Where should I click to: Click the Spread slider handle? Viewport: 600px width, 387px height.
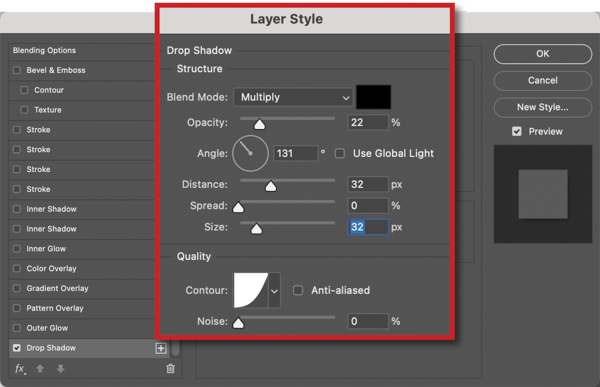click(x=238, y=207)
